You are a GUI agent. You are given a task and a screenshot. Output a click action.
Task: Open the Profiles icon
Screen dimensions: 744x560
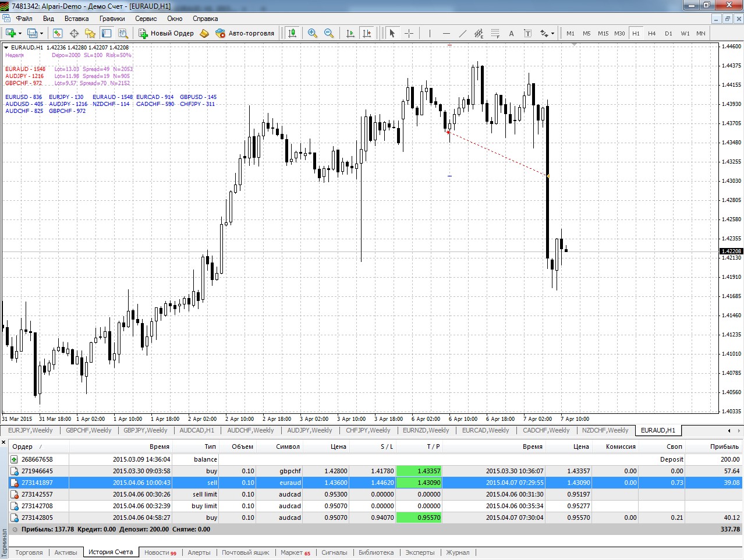(x=33, y=33)
